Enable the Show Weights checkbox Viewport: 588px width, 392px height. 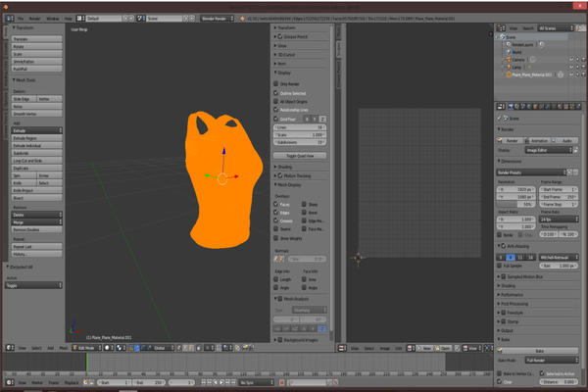(276, 238)
